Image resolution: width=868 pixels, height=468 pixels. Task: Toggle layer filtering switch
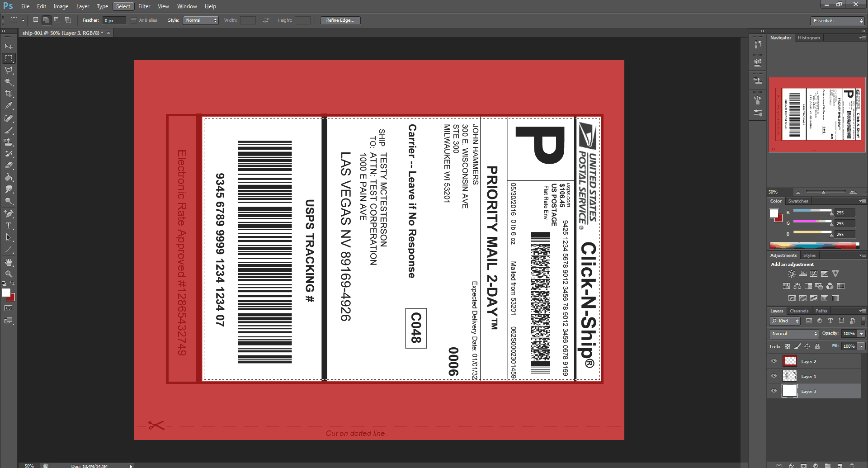click(863, 321)
